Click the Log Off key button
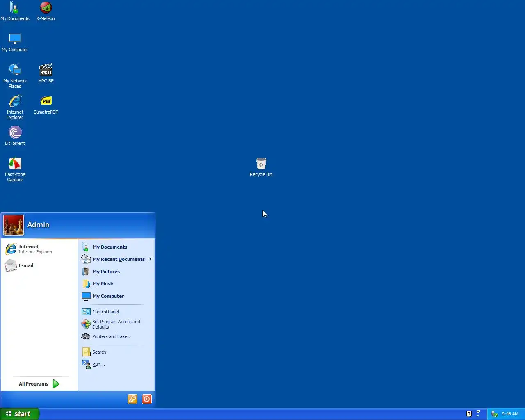525x420 pixels. 132,399
